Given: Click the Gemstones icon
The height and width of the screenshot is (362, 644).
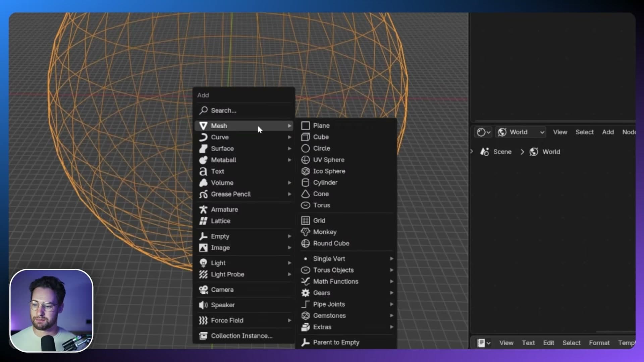Looking at the screenshot, I should [305, 316].
